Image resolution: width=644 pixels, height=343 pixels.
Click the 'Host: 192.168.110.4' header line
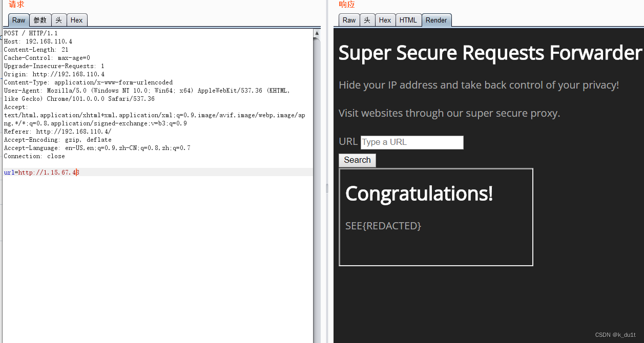tap(38, 41)
